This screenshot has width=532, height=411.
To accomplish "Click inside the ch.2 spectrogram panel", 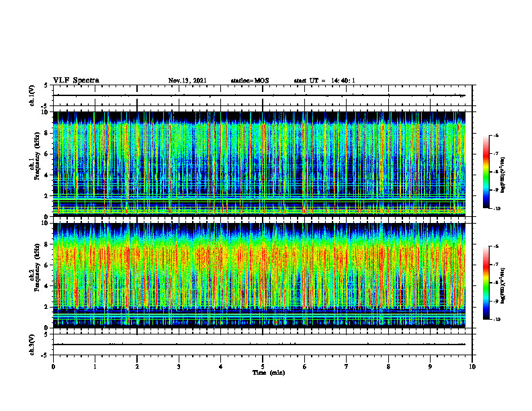I will coord(259,275).
